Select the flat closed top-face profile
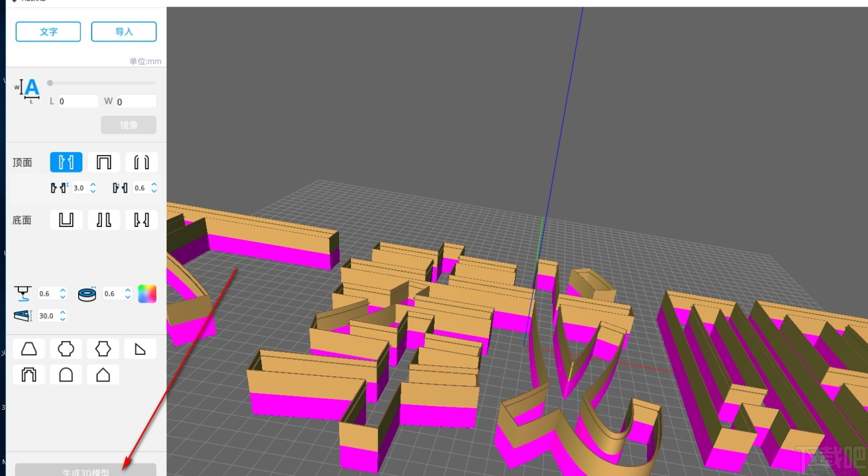 tap(104, 162)
